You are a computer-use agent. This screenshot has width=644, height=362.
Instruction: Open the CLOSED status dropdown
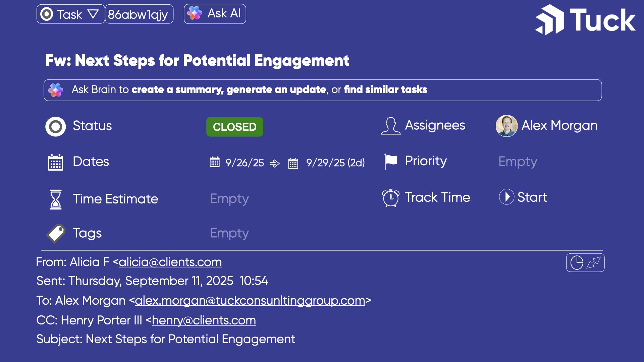pos(234,127)
